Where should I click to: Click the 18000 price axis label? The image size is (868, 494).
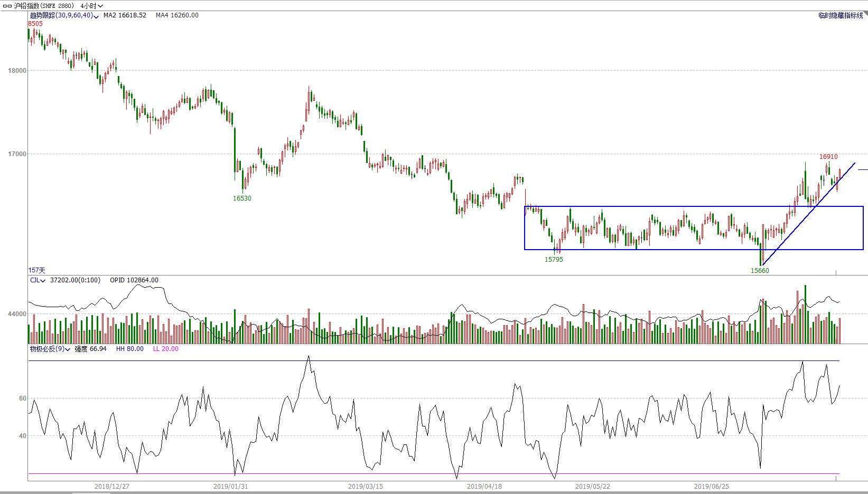pyautogui.click(x=16, y=71)
